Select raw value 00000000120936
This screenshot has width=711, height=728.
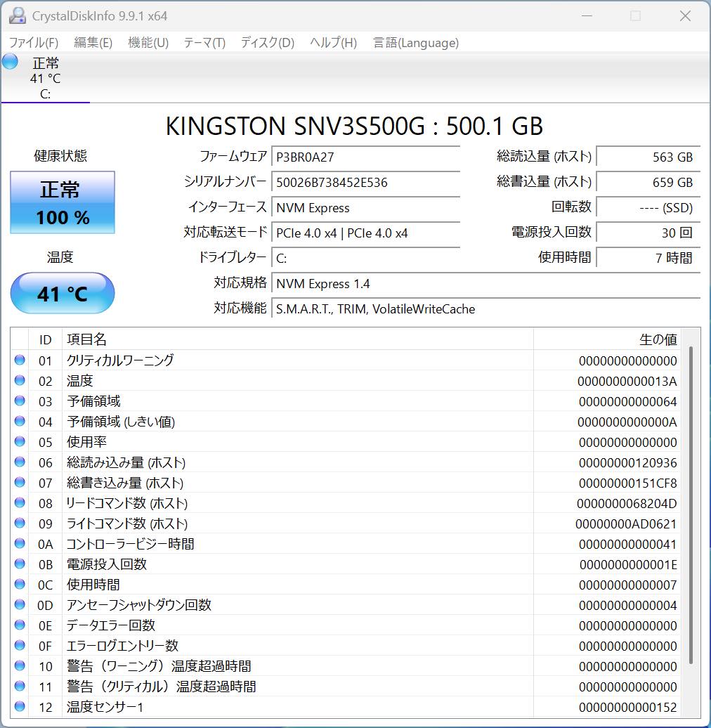(627, 463)
